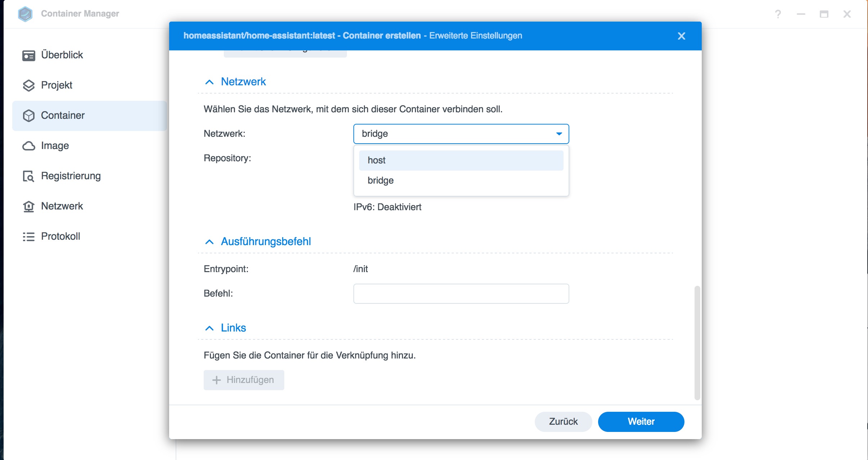The height and width of the screenshot is (460, 868).
Task: Click the Registrierung search icon
Action: (28, 176)
